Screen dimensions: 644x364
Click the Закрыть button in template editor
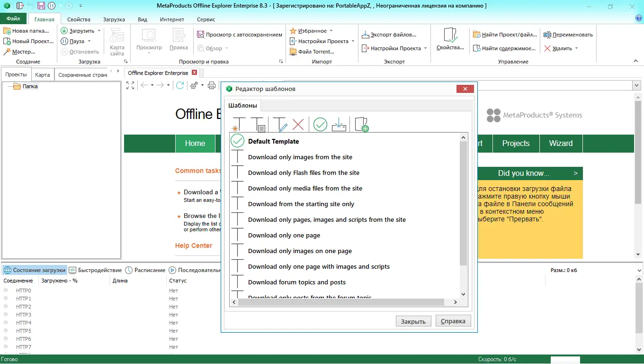coord(413,321)
